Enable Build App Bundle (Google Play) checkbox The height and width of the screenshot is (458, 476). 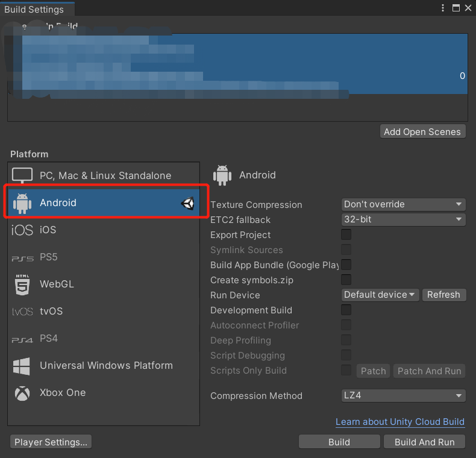346,265
